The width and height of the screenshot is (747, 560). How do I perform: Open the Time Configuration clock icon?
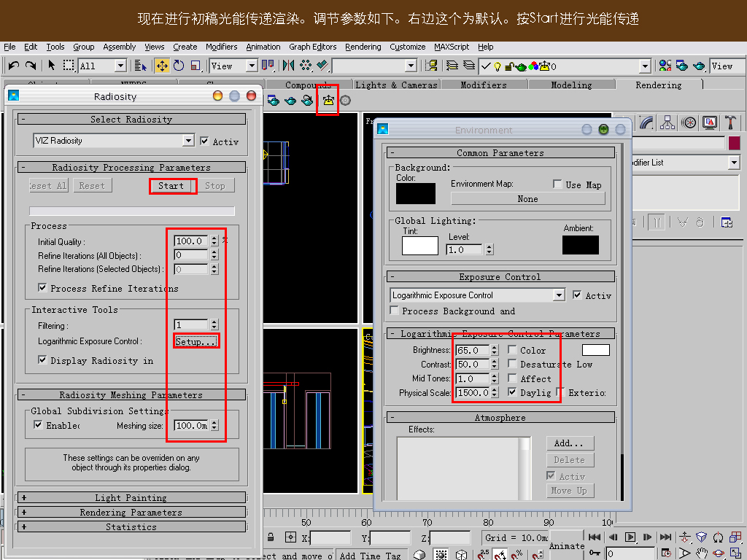point(667,553)
